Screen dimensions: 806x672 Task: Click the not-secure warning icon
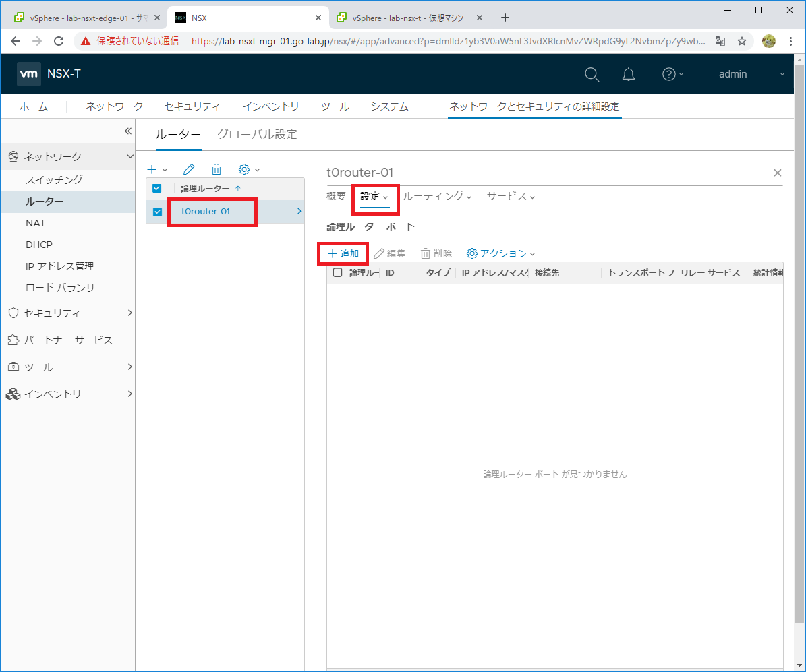pos(86,41)
